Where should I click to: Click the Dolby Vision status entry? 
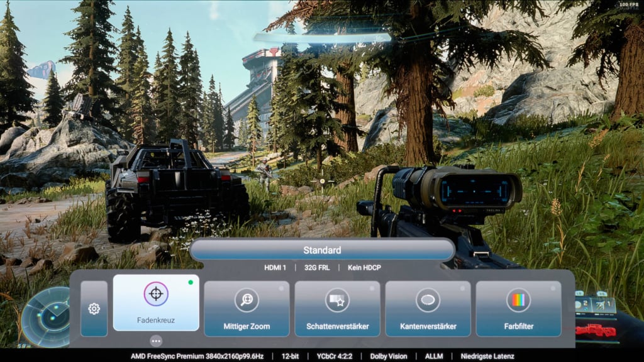pos(389,356)
